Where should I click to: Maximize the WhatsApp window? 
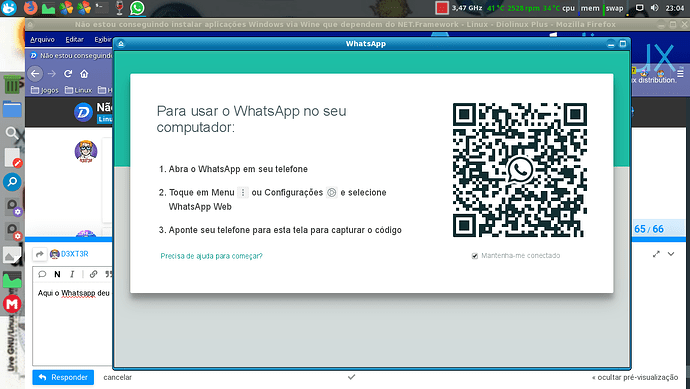tap(623, 44)
